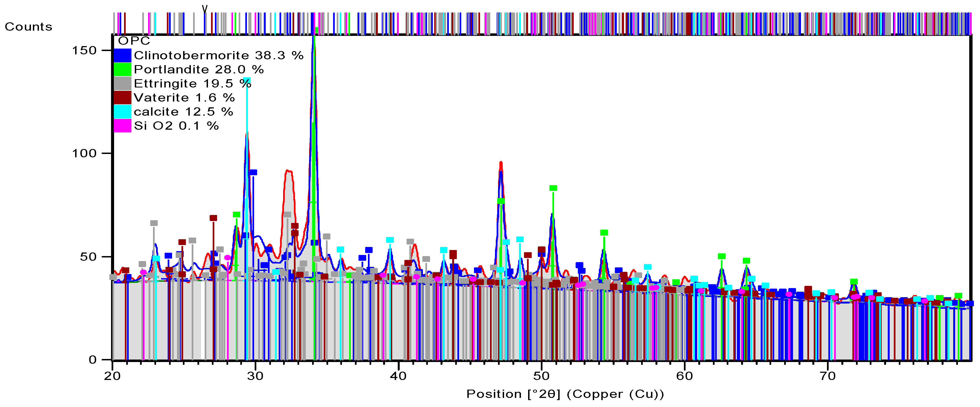This screenshot has width=980, height=407.
Task: Click the gray Ettringite legend swatch
Action: [x=123, y=84]
